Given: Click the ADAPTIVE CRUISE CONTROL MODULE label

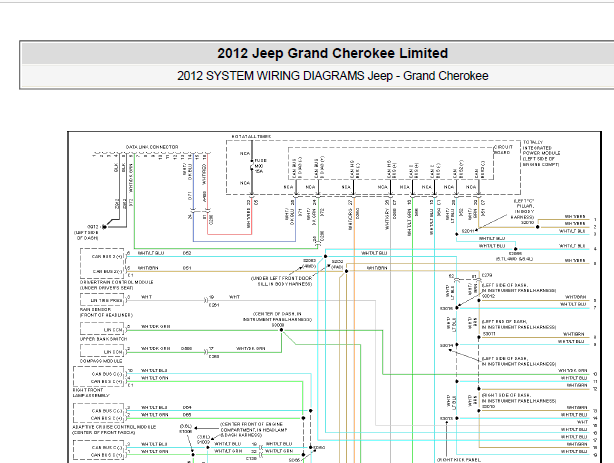Looking at the screenshot, I should click(x=114, y=427).
